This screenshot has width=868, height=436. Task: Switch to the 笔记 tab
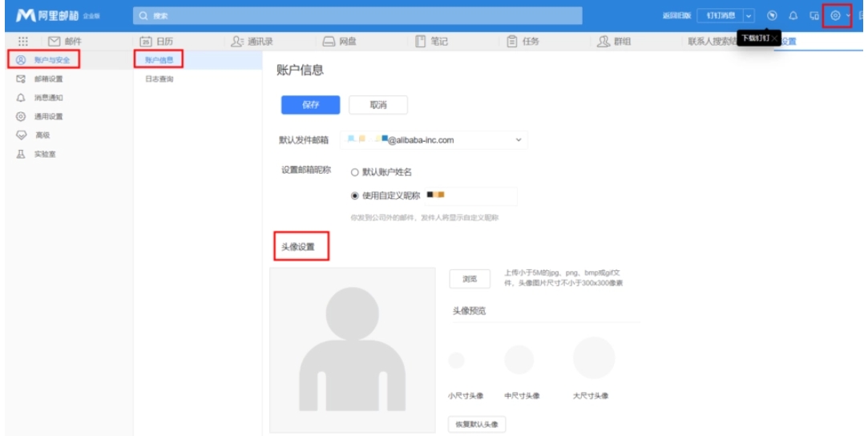[431, 42]
